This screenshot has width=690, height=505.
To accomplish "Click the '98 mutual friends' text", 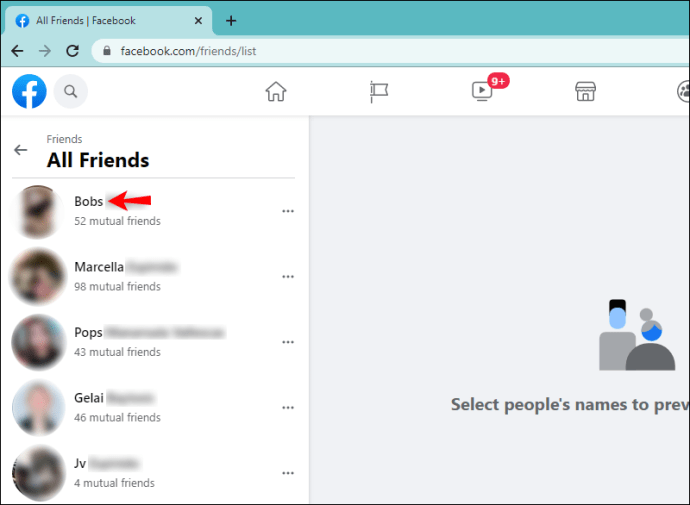I will (x=117, y=286).
